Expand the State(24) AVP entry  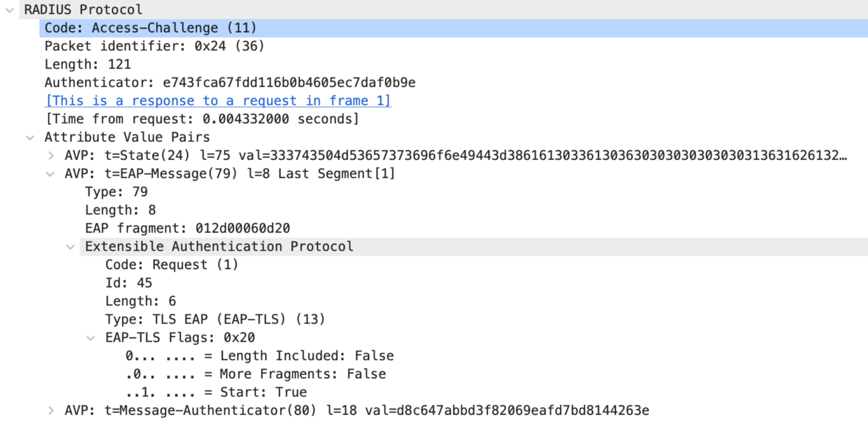pyautogui.click(x=50, y=155)
